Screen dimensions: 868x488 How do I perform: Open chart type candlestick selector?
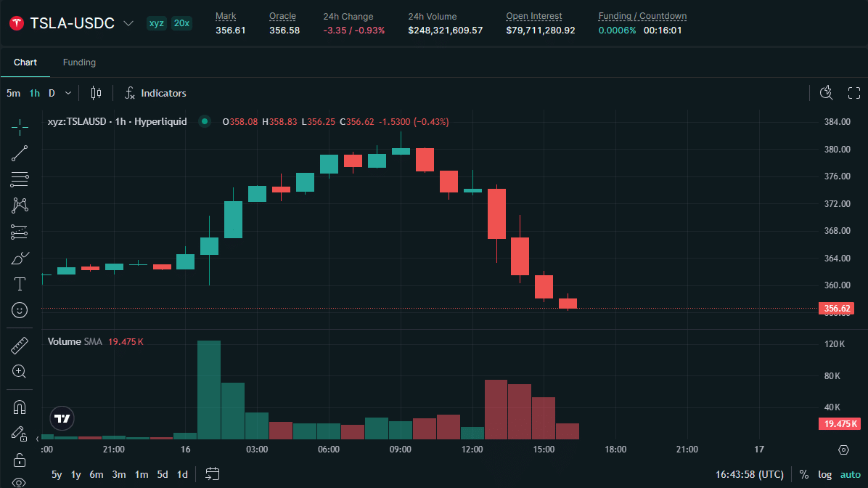96,93
